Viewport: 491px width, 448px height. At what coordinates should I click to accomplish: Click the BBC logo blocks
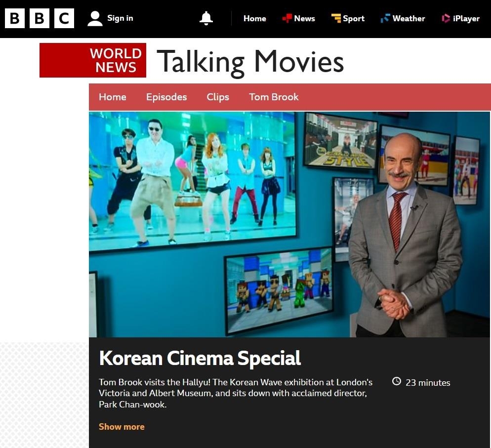tap(40, 18)
